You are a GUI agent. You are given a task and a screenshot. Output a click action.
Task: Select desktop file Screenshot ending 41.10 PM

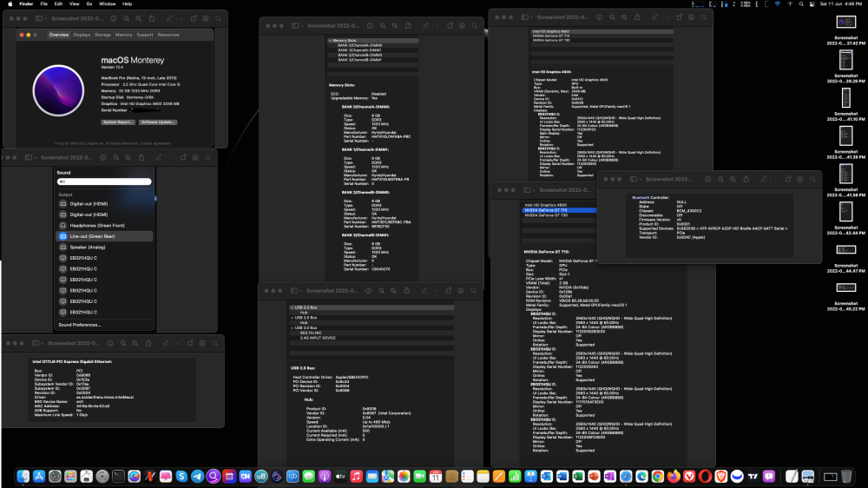(845, 105)
